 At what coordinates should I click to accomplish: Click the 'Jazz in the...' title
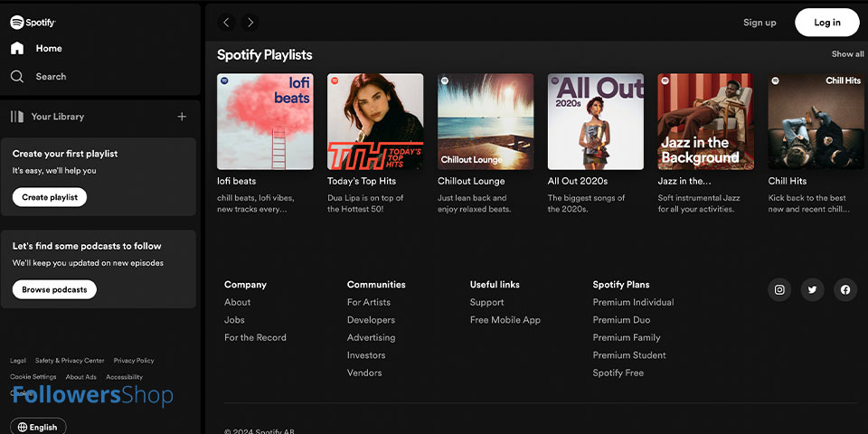[684, 181]
